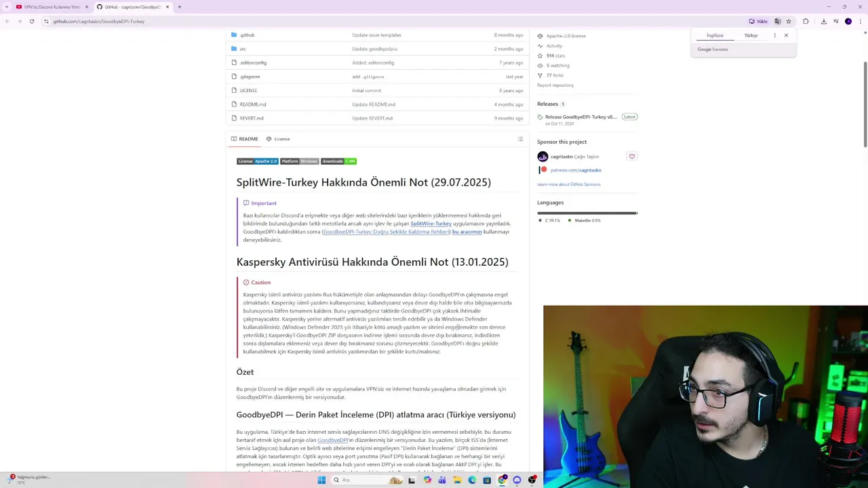The image size is (868, 488).
Task: View the 5 watching link
Action: 553,66
